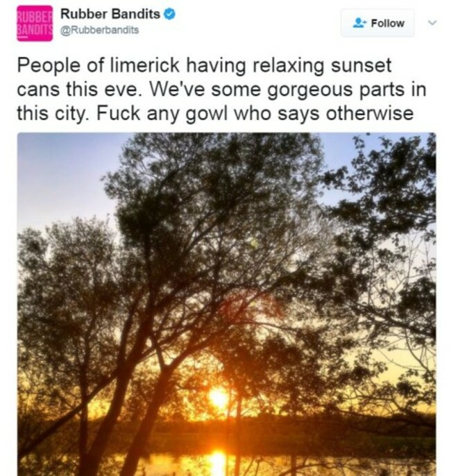Expand the tweet options chevron menu
This screenshot has width=451, height=476.
coord(432,23)
